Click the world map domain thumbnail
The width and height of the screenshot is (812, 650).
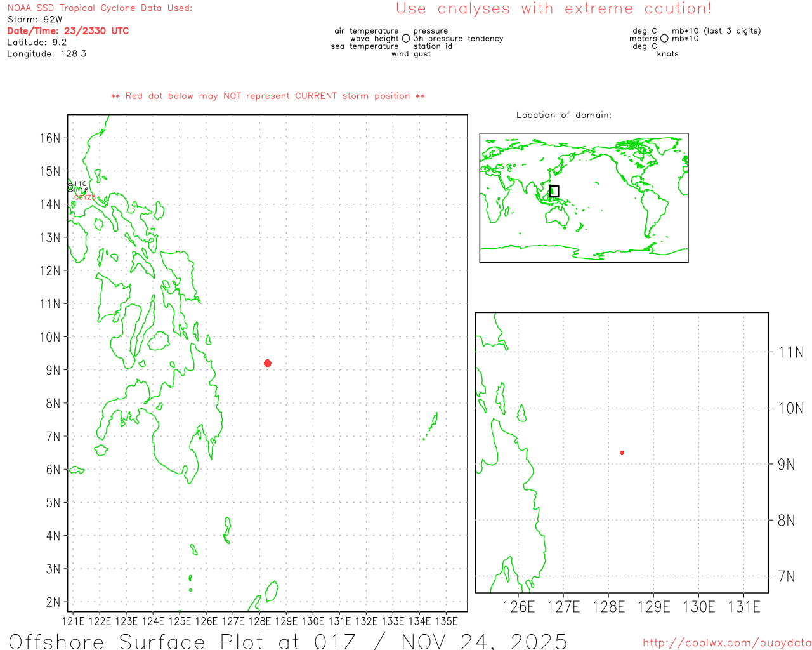coord(584,197)
